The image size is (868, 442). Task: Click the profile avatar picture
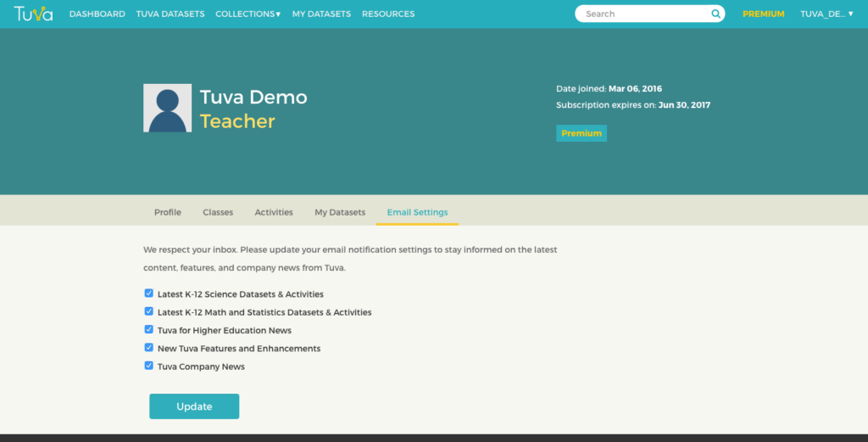(167, 108)
